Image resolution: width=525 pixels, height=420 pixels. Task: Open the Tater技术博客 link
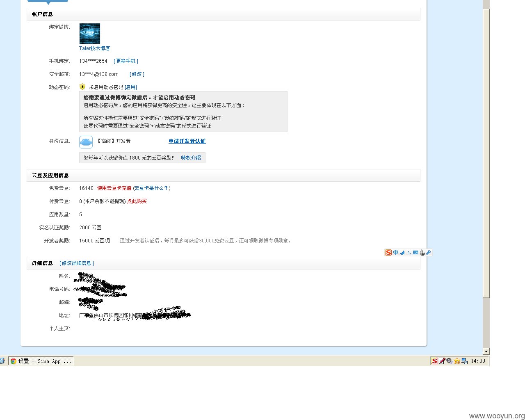pyautogui.click(x=95, y=48)
